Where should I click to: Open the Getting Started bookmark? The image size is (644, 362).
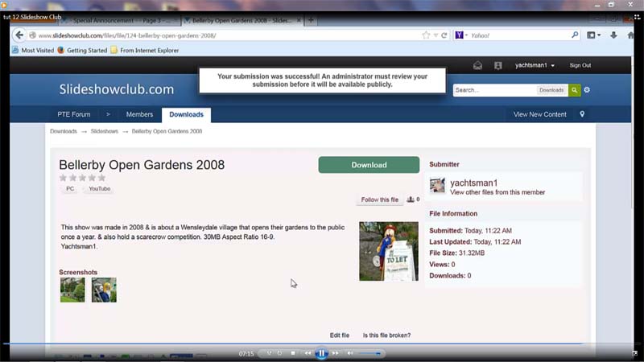click(82, 50)
